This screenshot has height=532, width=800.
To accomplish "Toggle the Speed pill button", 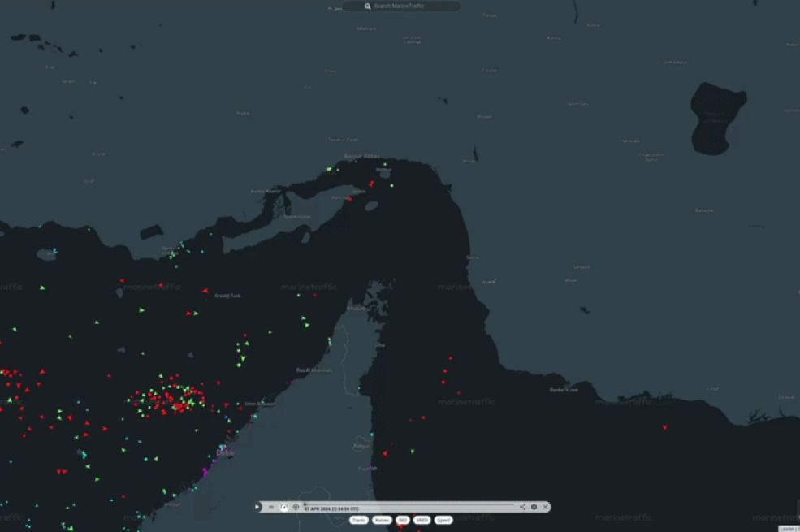I will [443, 520].
